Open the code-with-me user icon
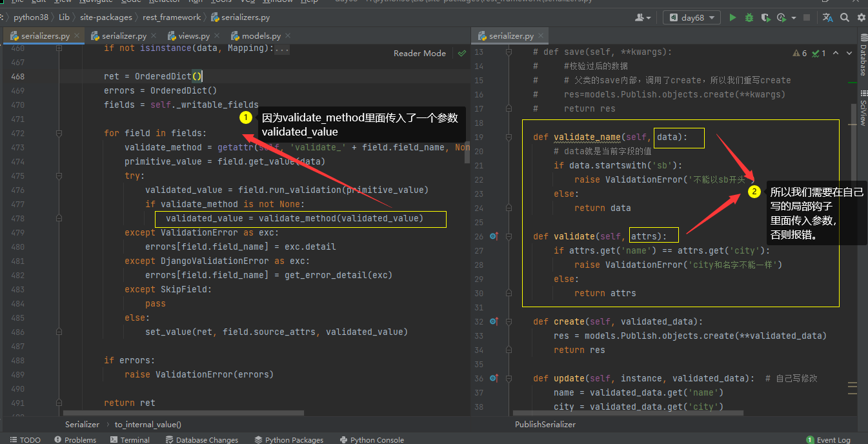The height and width of the screenshot is (444, 868). click(643, 17)
